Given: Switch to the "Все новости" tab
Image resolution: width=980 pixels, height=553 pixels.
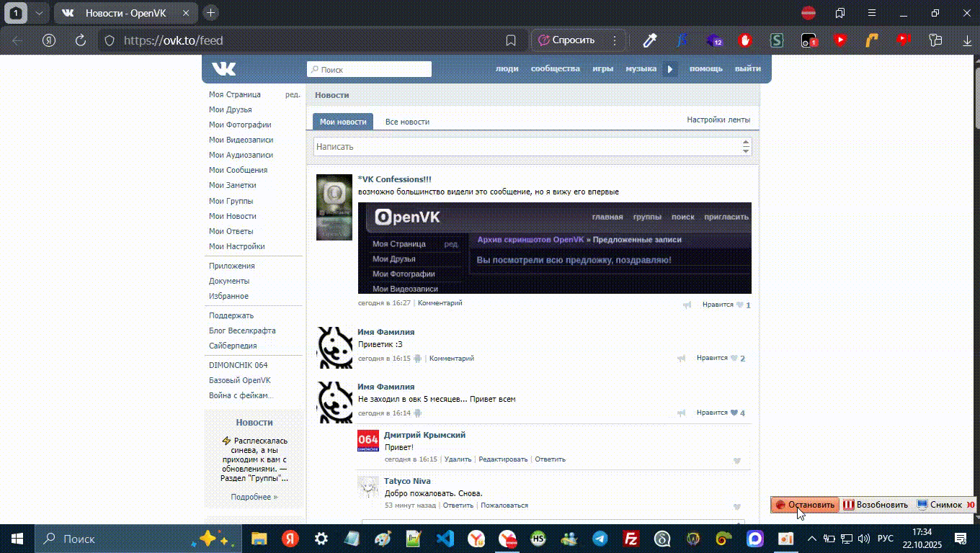Looking at the screenshot, I should (407, 122).
